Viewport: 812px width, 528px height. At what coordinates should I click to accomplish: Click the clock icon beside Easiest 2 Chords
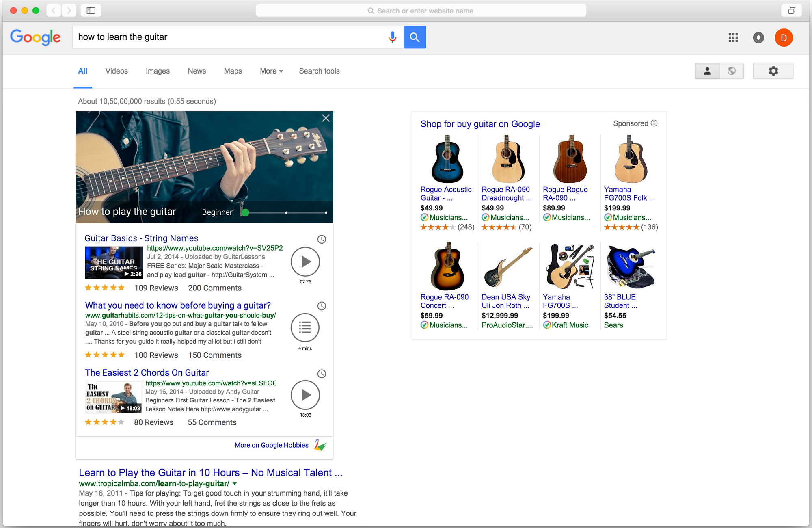(322, 374)
